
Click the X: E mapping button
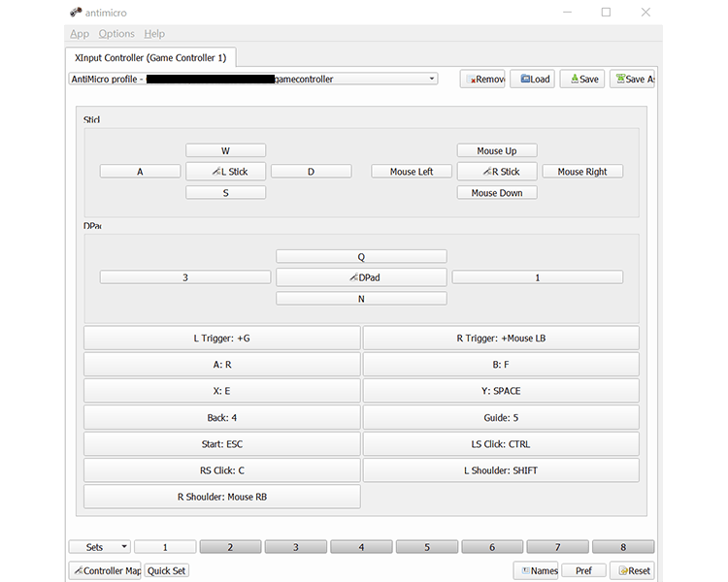coord(222,391)
